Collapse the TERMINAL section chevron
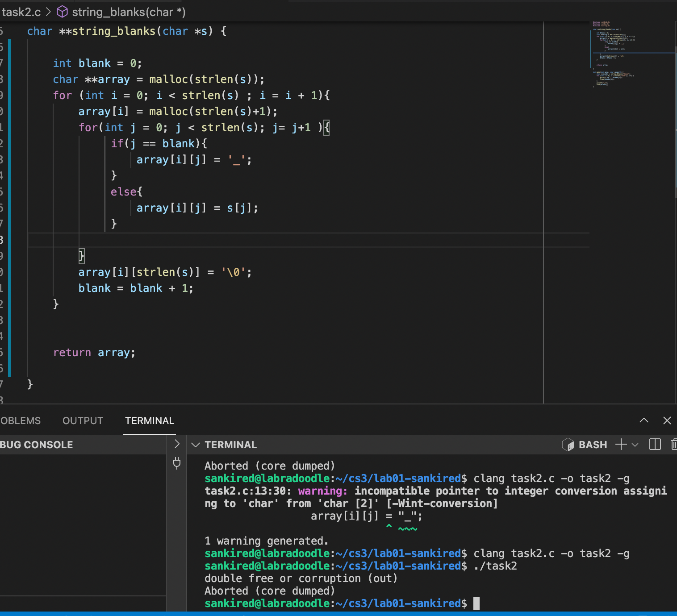This screenshot has width=677, height=616. [195, 445]
